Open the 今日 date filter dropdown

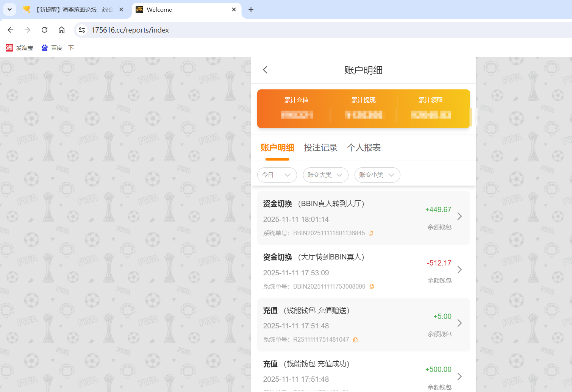[x=277, y=175]
